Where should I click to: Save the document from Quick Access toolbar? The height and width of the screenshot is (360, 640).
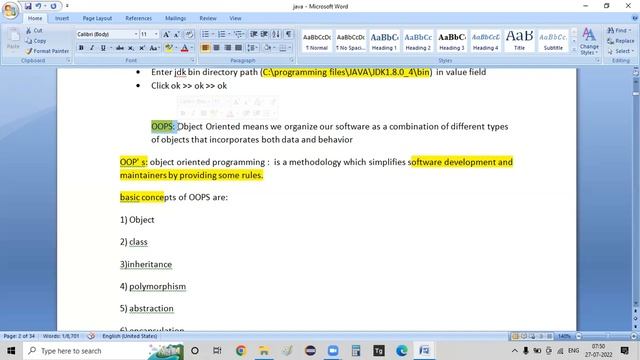(28, 6)
